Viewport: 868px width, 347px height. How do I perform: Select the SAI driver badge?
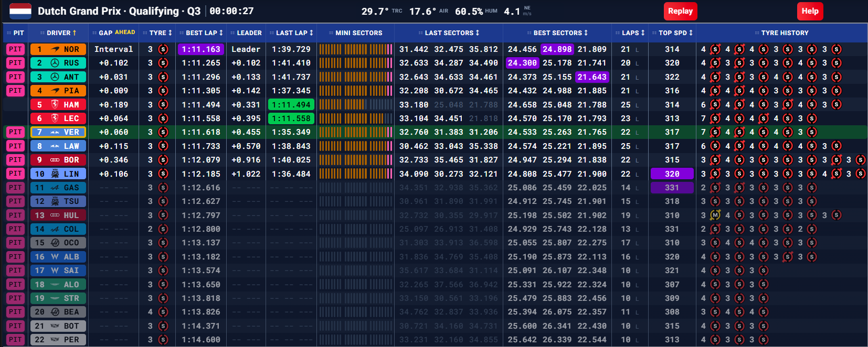(x=58, y=270)
